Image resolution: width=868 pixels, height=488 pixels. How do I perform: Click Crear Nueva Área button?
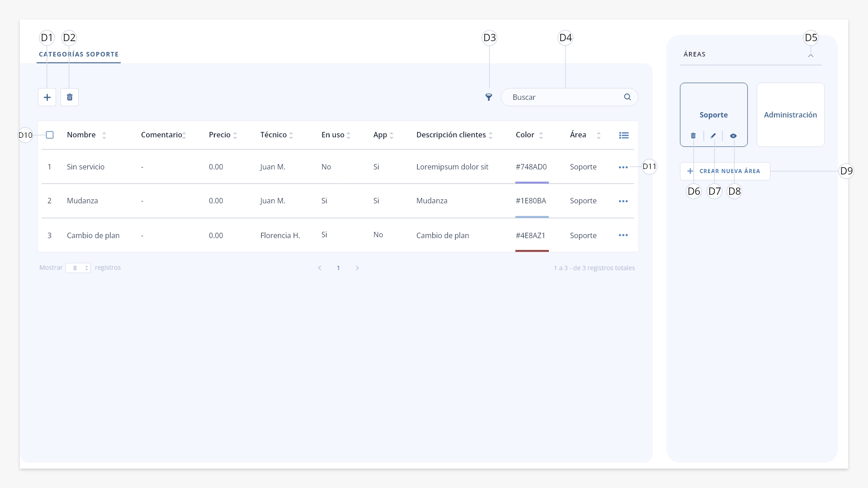(725, 171)
